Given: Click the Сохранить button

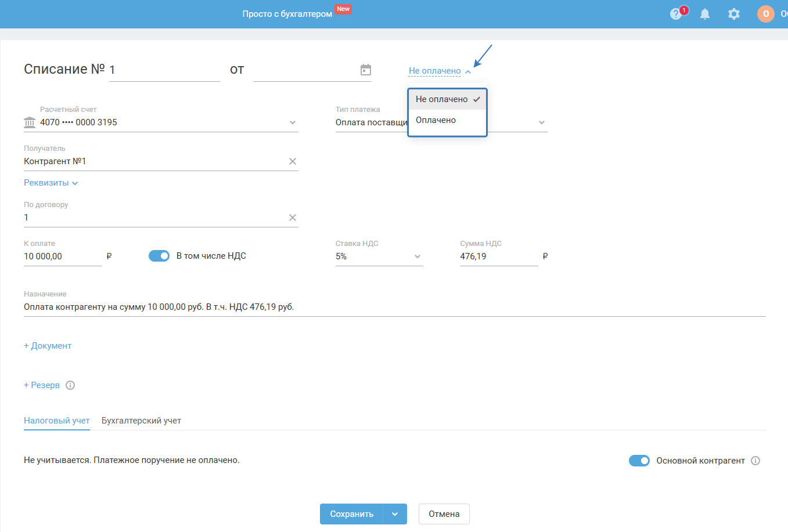Looking at the screenshot, I should point(351,514).
